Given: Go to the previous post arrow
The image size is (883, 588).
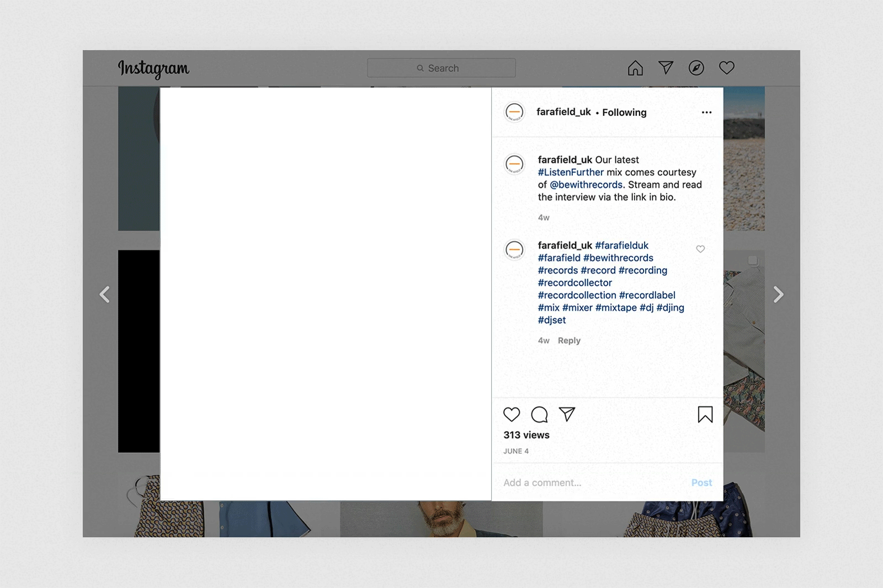Looking at the screenshot, I should coord(104,295).
